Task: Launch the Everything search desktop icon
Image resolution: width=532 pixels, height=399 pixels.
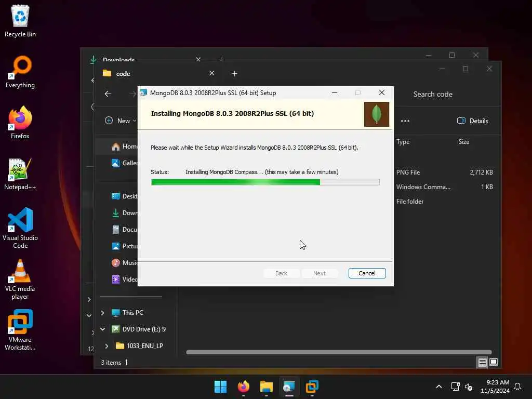Action: 20,72
